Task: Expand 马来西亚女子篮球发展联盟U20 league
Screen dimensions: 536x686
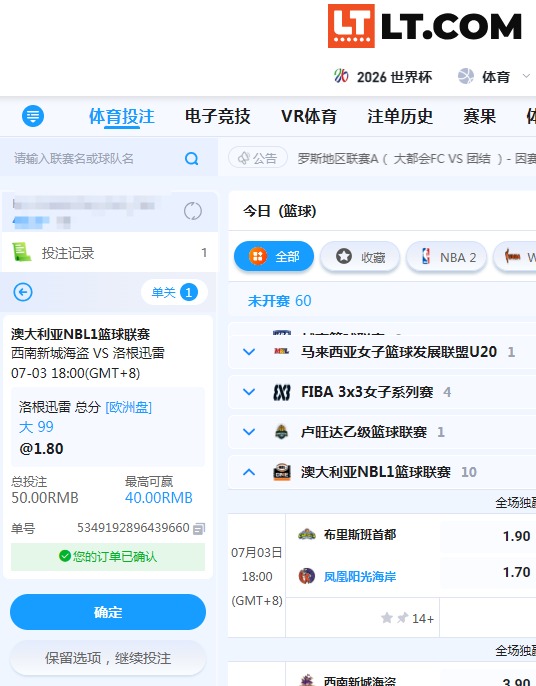Action: click(x=249, y=351)
